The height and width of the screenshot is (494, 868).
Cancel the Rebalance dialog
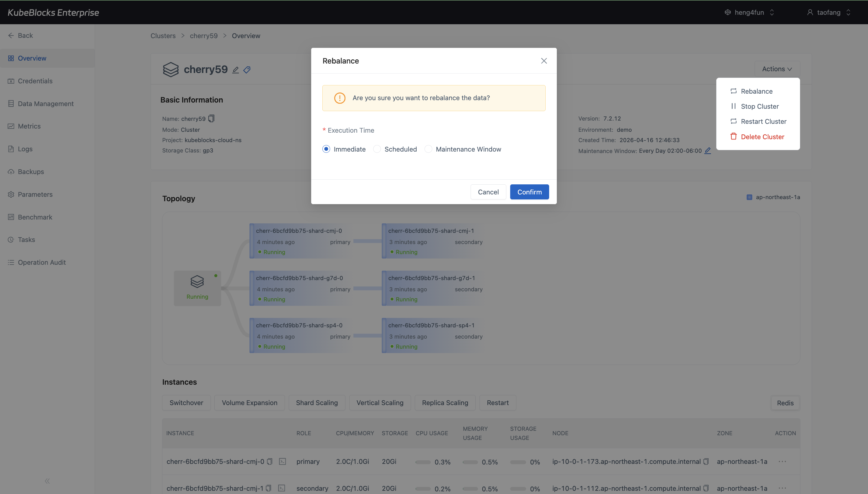tap(488, 192)
